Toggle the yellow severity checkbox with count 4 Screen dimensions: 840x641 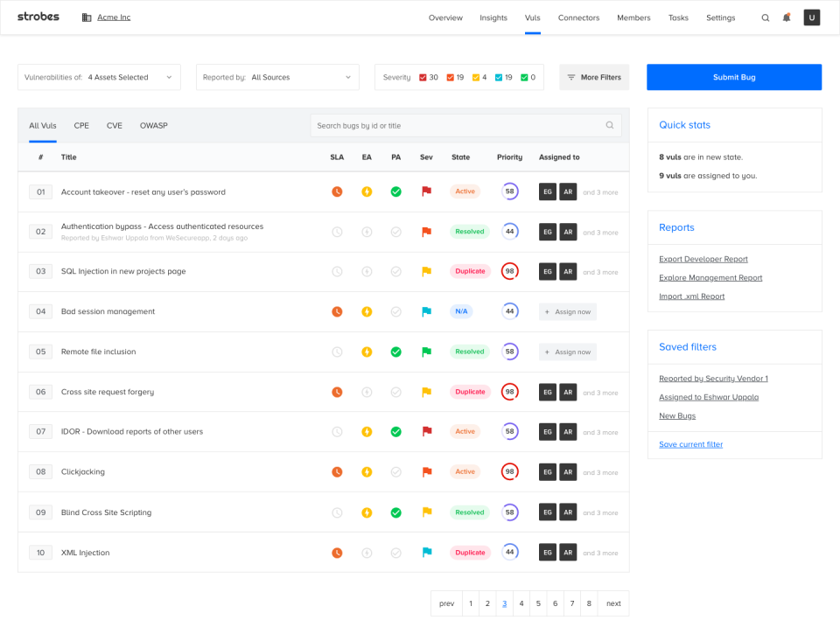(x=476, y=78)
